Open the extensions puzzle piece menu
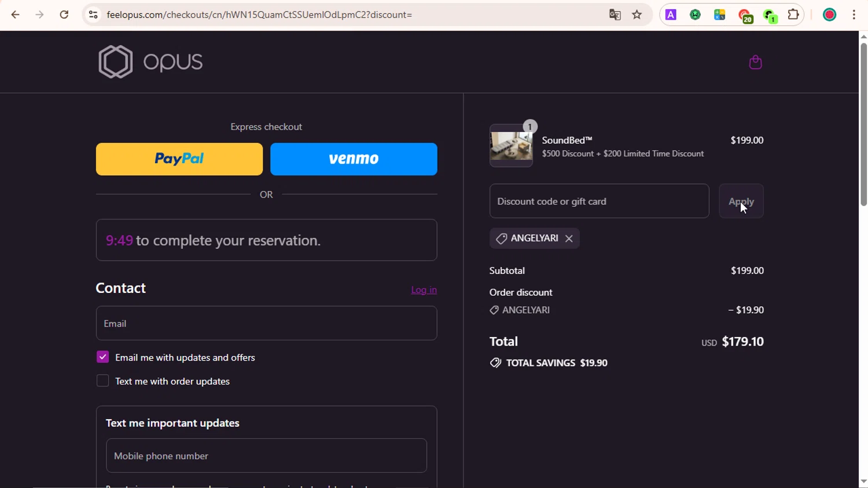This screenshot has width=868, height=488. (793, 14)
